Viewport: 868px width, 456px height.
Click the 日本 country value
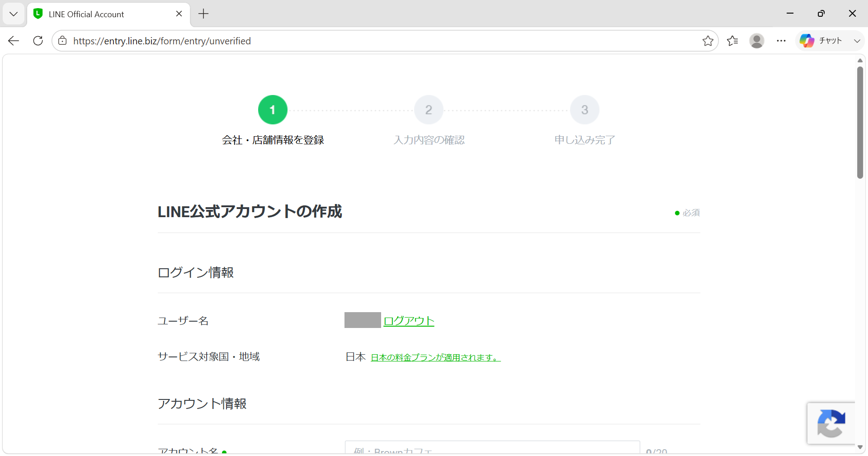point(355,357)
